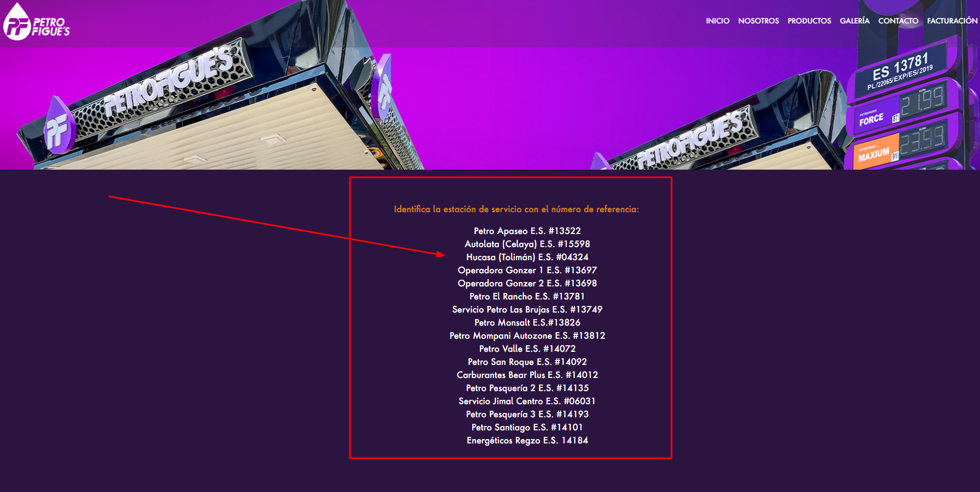Open the PRODUCTOS menu
This screenshot has height=492, width=980.
[x=809, y=21]
